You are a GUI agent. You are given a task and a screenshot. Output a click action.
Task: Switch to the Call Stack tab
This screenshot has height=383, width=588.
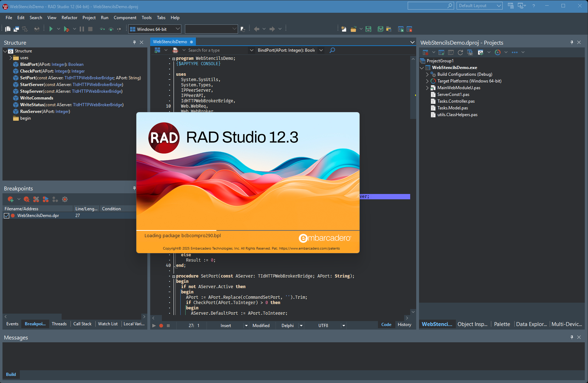pyautogui.click(x=82, y=324)
